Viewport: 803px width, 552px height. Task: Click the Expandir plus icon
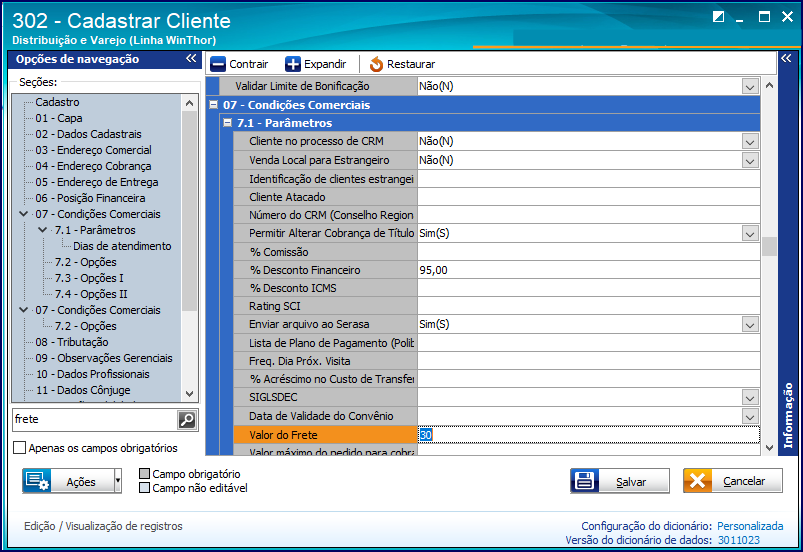pyautogui.click(x=293, y=65)
